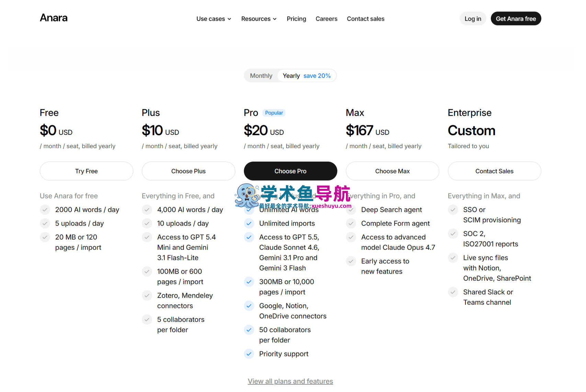Click 'SSO or SCIM provisioning' feature
The image size is (586, 392).
[x=492, y=215]
